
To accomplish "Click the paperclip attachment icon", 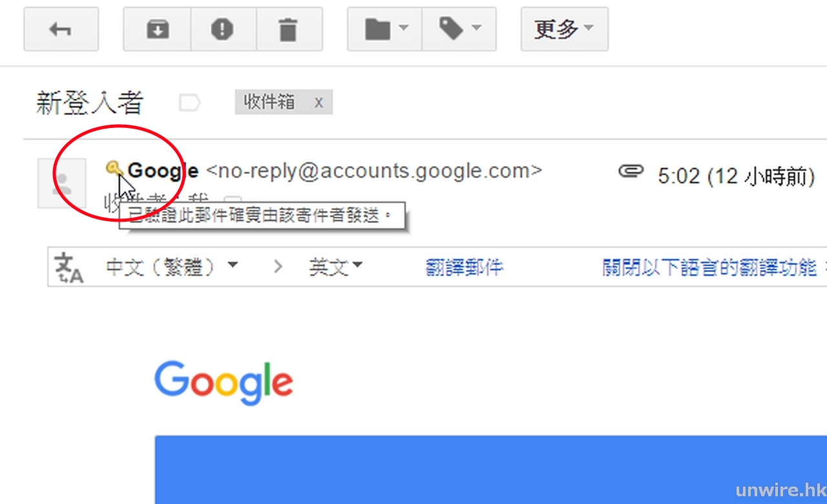I will coord(631,171).
